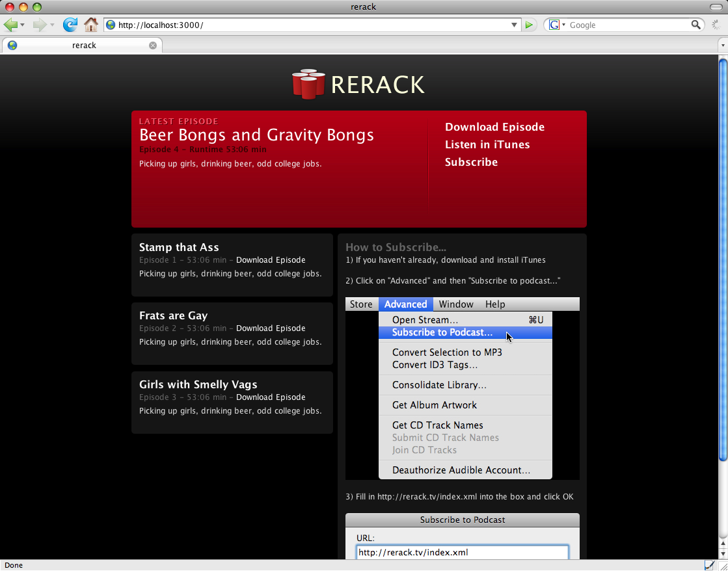Click the green Go arrow button

529,25
